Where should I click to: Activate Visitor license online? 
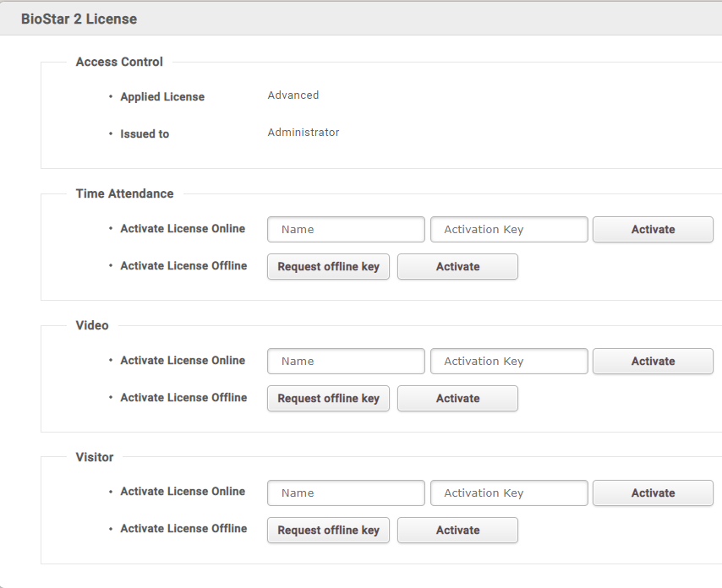coord(653,493)
